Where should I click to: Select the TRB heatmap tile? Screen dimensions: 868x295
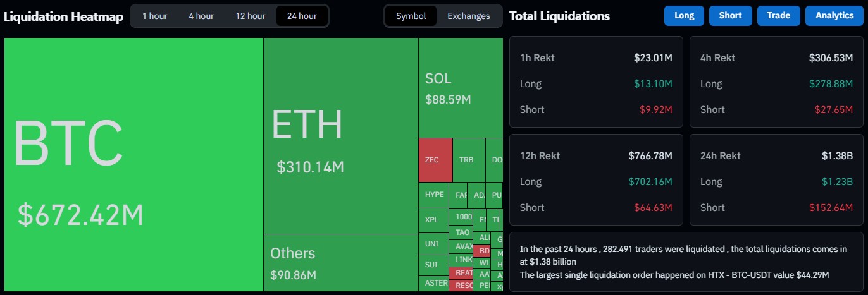pyautogui.click(x=468, y=160)
